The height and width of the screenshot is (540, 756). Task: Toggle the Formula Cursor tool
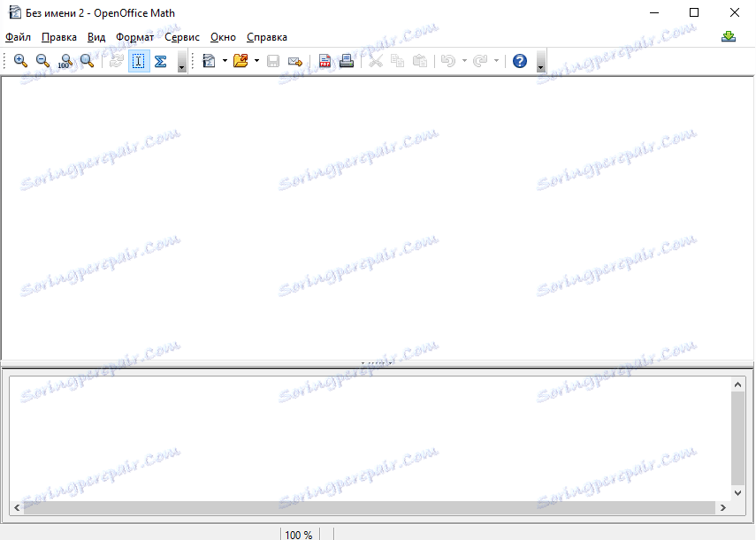[x=138, y=61]
